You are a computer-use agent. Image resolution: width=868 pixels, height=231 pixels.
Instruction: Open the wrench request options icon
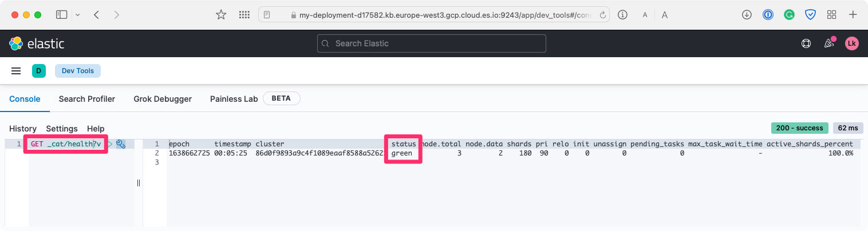click(x=121, y=144)
